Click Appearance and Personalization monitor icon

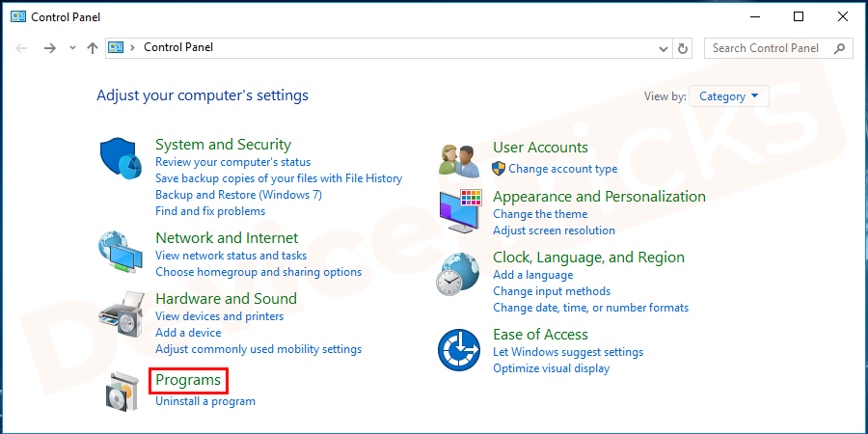click(x=461, y=211)
